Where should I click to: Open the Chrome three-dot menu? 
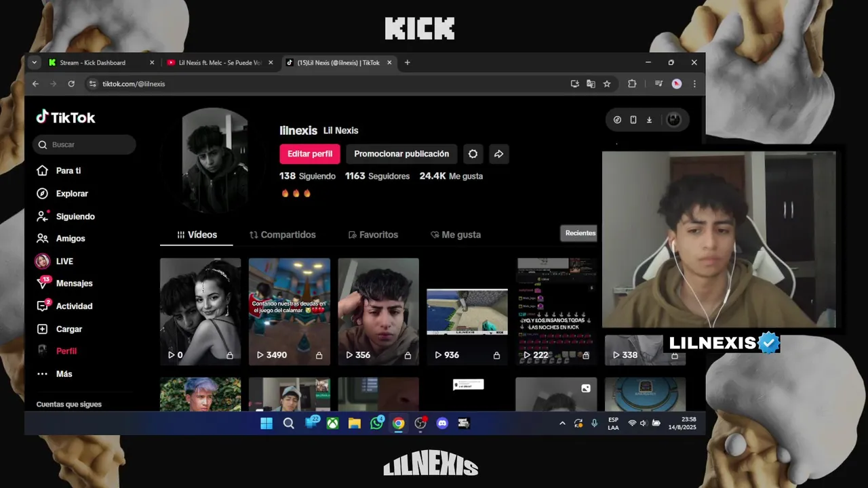pos(694,84)
